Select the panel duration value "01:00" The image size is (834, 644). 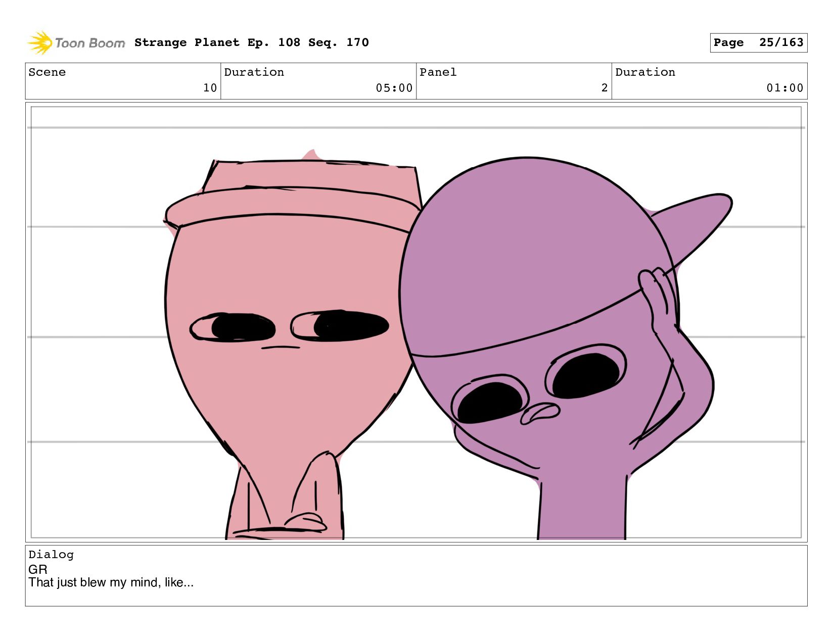point(785,88)
